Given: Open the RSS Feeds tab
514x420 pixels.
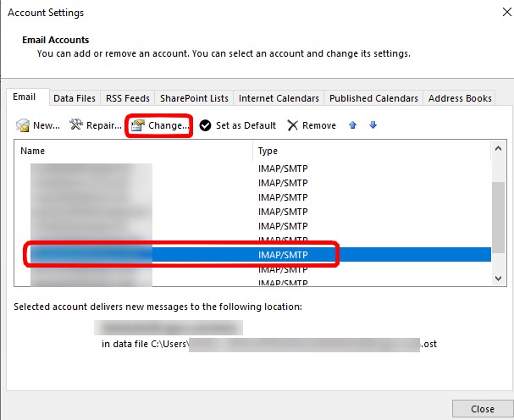Looking at the screenshot, I should coord(127,98).
